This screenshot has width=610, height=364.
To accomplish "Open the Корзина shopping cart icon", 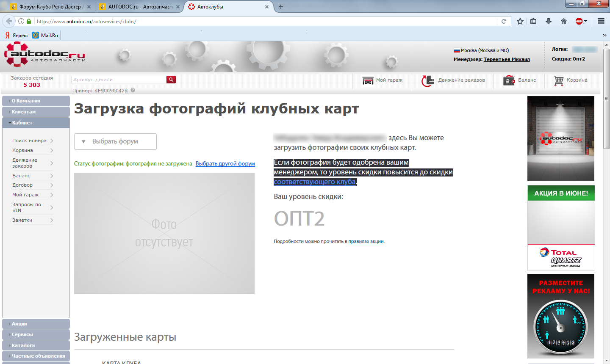I will point(559,80).
